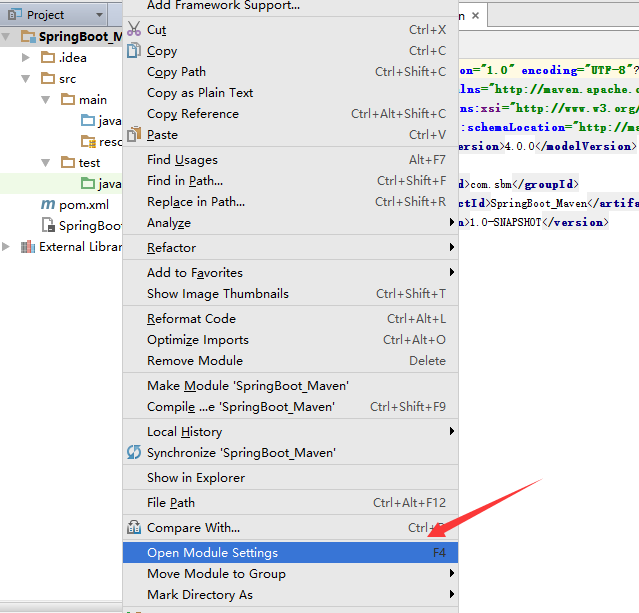Click the .idea folder icon
Screen dimensions: 639x613
tap(48, 57)
